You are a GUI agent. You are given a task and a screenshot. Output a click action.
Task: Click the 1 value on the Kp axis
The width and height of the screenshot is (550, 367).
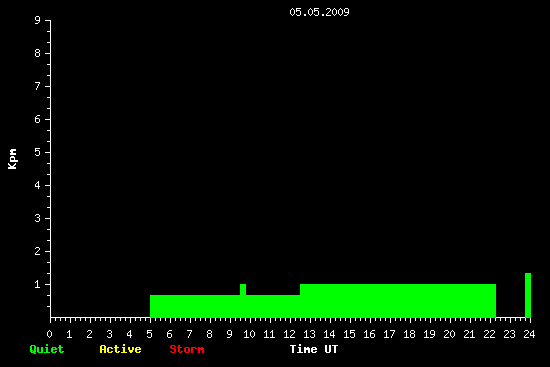(x=37, y=284)
